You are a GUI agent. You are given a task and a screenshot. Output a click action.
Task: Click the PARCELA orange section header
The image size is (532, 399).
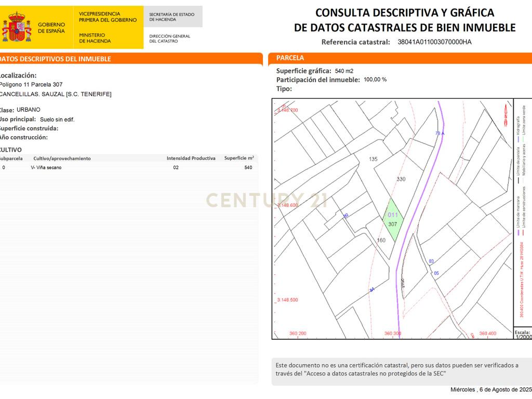coord(400,58)
